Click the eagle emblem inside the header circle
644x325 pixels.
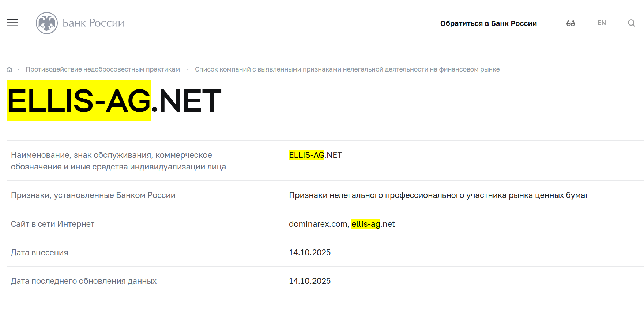click(48, 23)
